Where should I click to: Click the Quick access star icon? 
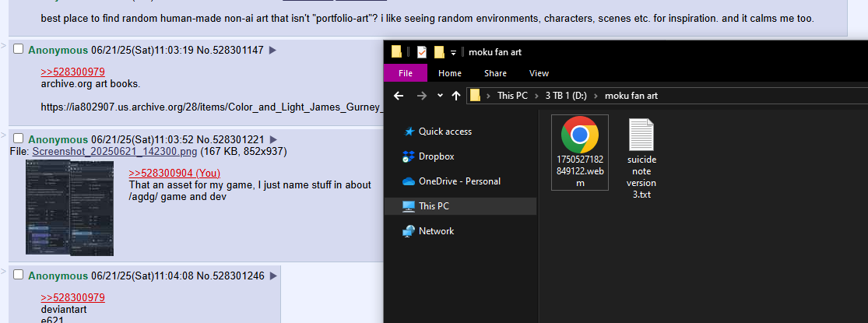click(x=409, y=132)
